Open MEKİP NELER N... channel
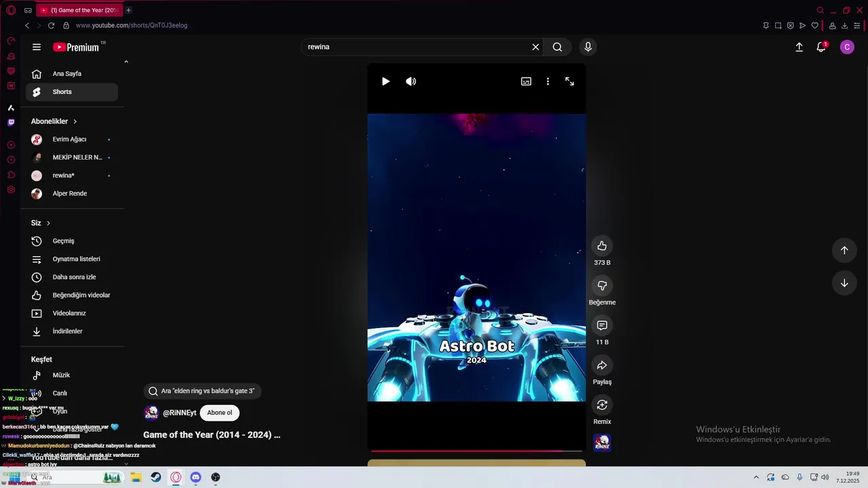Viewport: 868px width, 488px height. 72,157
